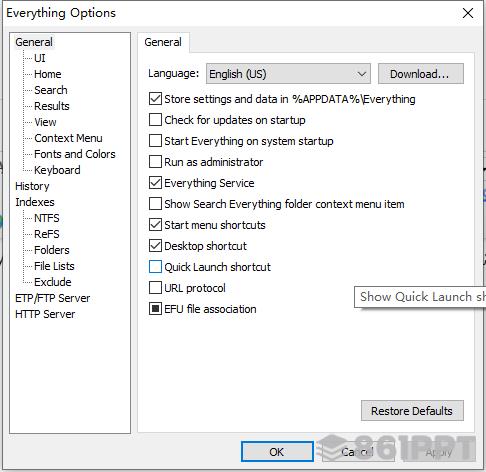Open the NTFS index settings
Image resolution: width=486 pixels, height=472 pixels.
pos(47,218)
